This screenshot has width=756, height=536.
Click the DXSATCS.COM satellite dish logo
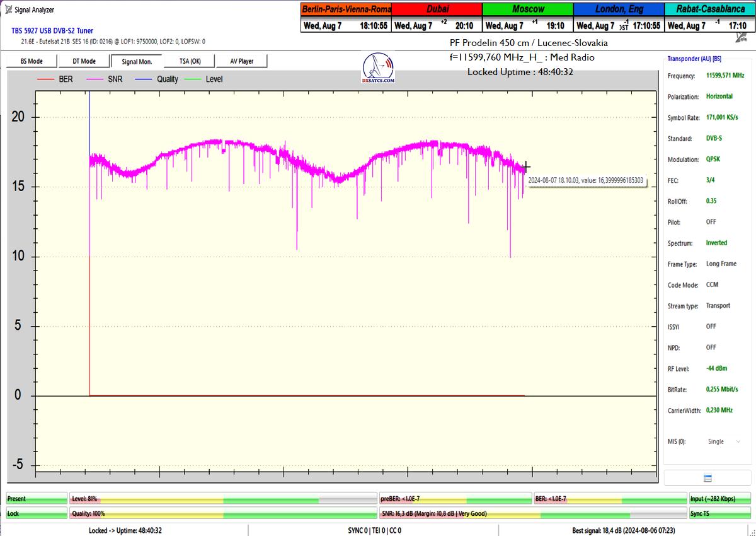(379, 68)
